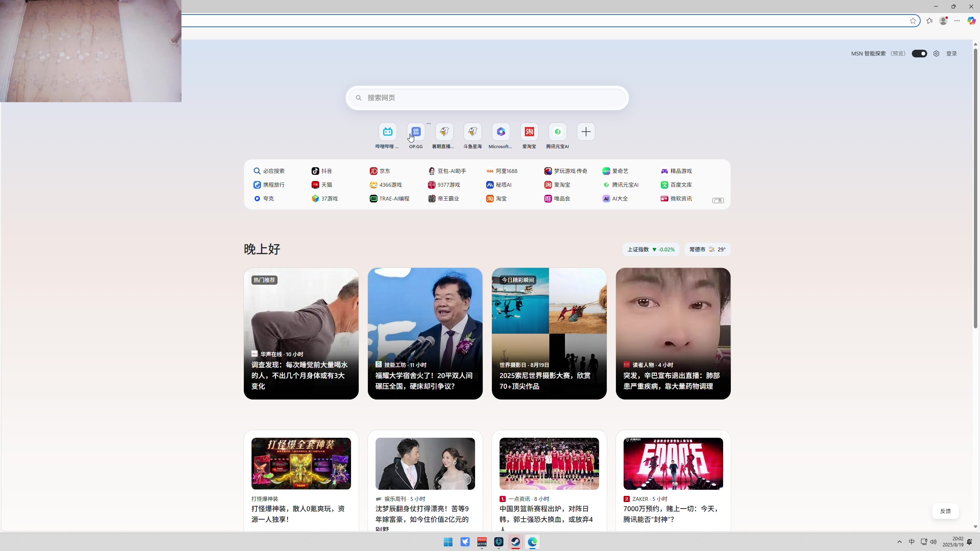Open 秘塔AI site link
This screenshot has width=980, height=551.
[498, 185]
